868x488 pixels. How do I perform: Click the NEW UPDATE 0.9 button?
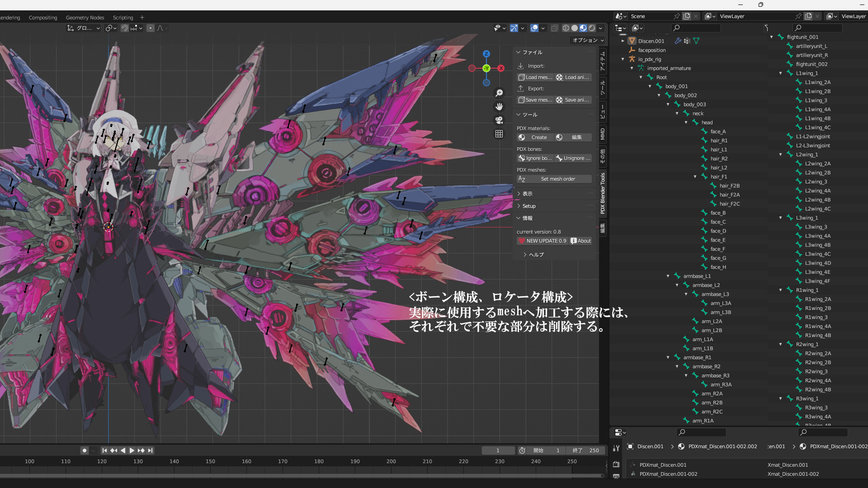(x=542, y=241)
